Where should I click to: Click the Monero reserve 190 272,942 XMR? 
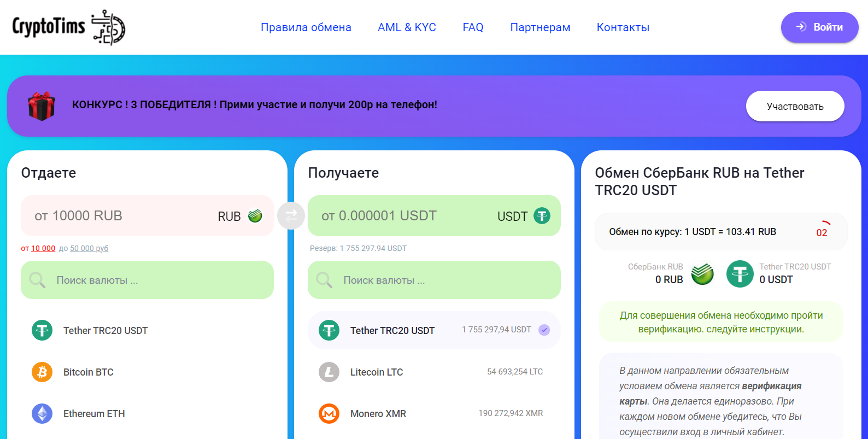pos(511,413)
